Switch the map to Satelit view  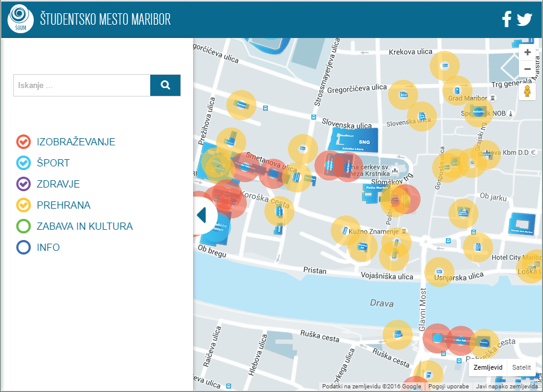click(521, 367)
